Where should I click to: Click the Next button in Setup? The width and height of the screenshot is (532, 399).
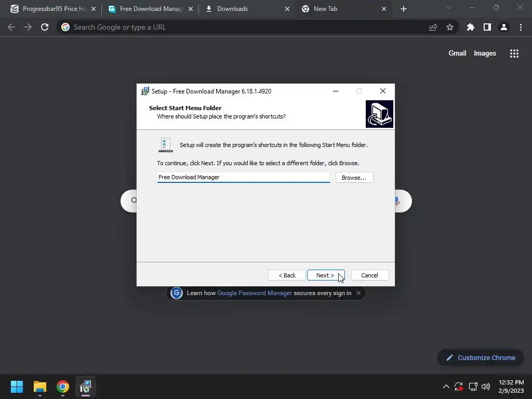(325, 275)
